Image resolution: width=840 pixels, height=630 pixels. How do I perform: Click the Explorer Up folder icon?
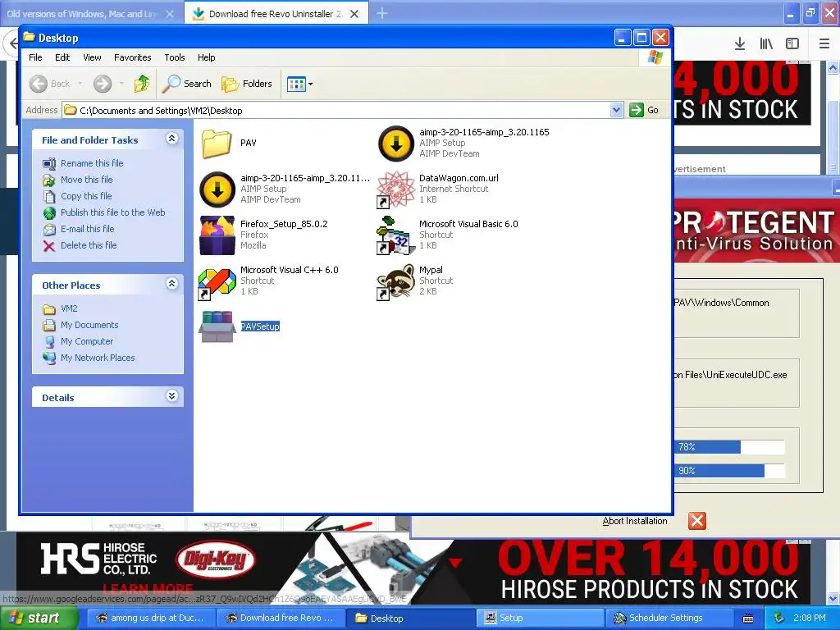(x=142, y=84)
